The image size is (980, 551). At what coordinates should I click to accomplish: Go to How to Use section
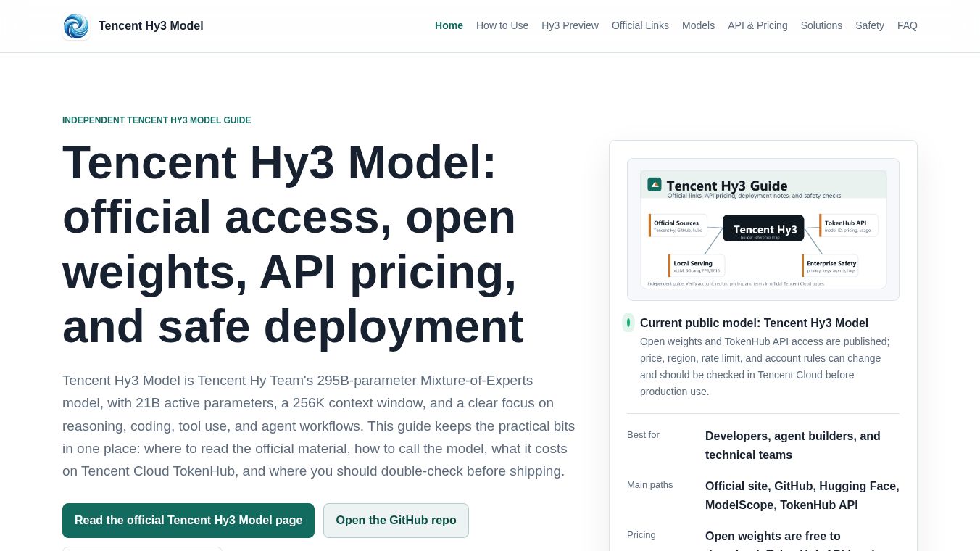click(x=502, y=25)
